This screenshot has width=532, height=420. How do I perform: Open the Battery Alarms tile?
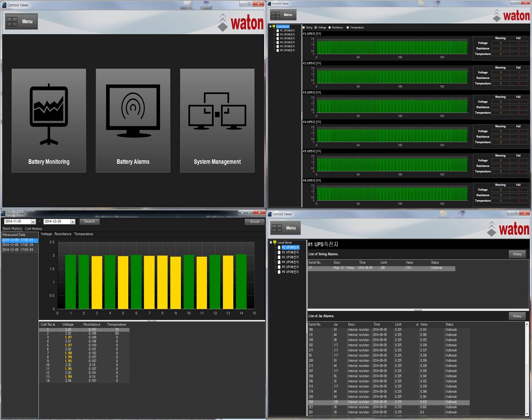(x=133, y=120)
